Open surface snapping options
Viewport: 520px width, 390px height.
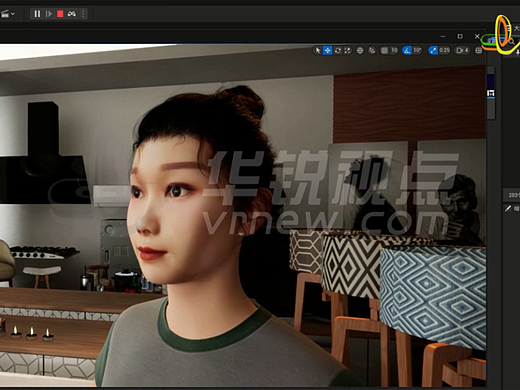click(x=372, y=50)
